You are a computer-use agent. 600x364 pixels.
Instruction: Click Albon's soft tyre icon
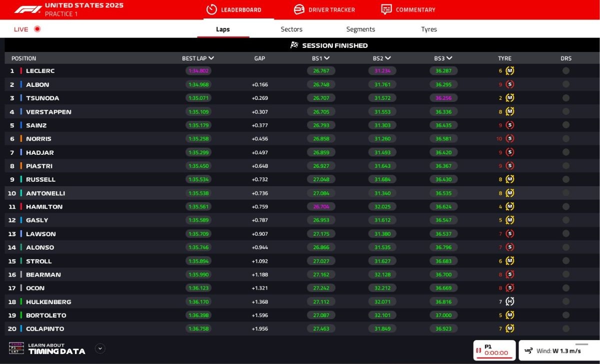pos(509,84)
